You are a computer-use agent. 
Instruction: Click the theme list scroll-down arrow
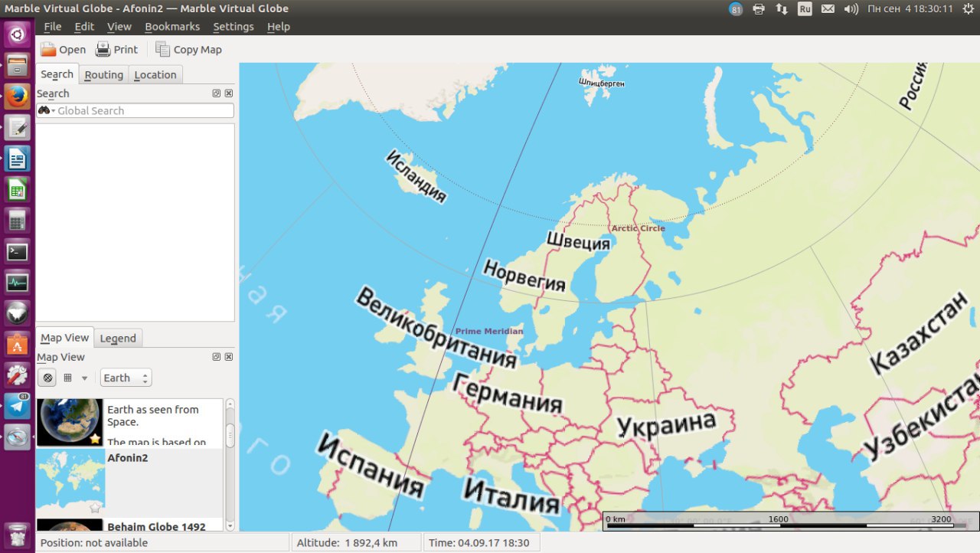[x=230, y=526]
